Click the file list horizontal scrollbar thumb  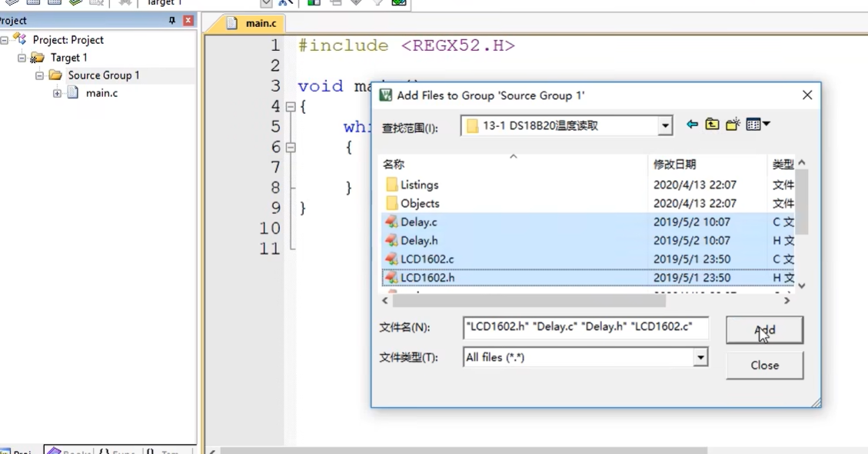(x=529, y=300)
